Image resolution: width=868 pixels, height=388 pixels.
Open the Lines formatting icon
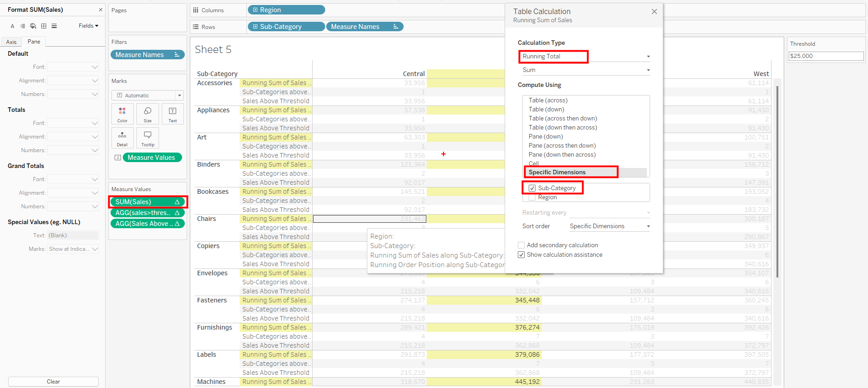54,26
